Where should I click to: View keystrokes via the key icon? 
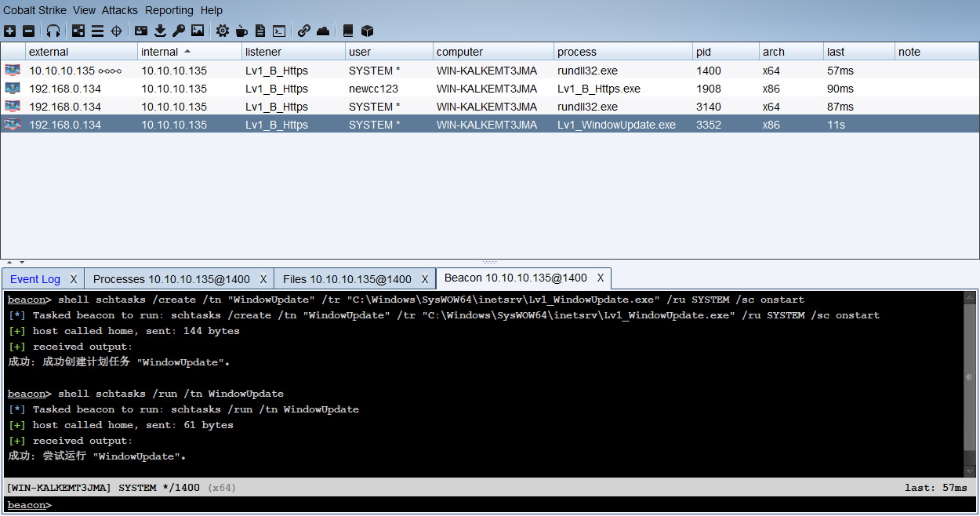[179, 31]
